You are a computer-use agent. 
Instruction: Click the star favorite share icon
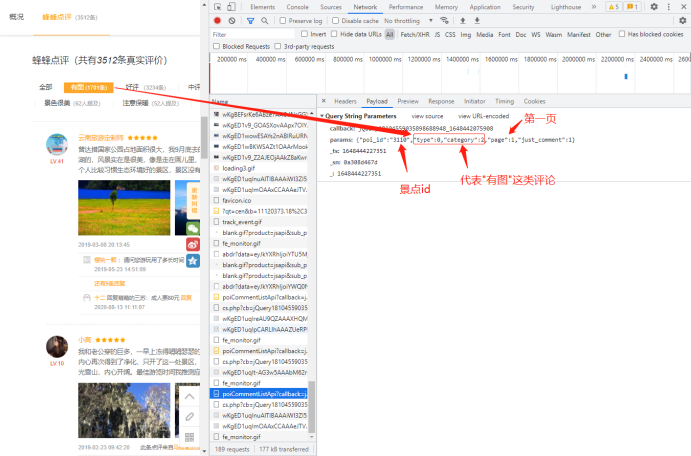pyautogui.click(x=193, y=261)
